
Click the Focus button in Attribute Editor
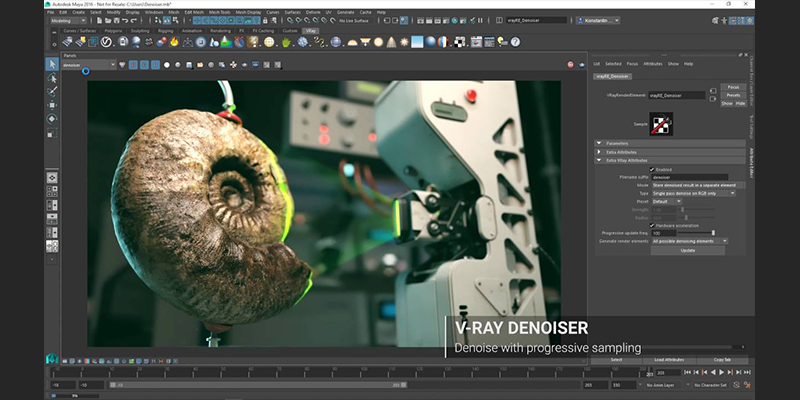click(733, 87)
